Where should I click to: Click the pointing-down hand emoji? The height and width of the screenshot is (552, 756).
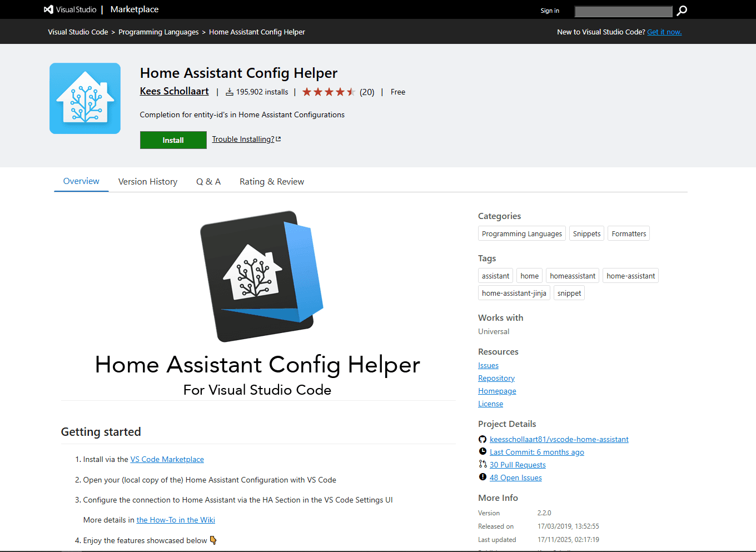point(213,540)
